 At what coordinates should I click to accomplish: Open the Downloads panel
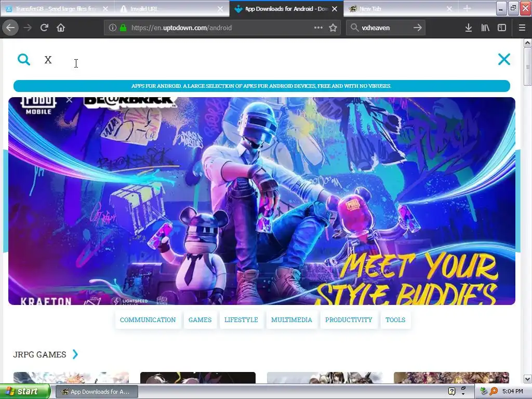point(469,28)
